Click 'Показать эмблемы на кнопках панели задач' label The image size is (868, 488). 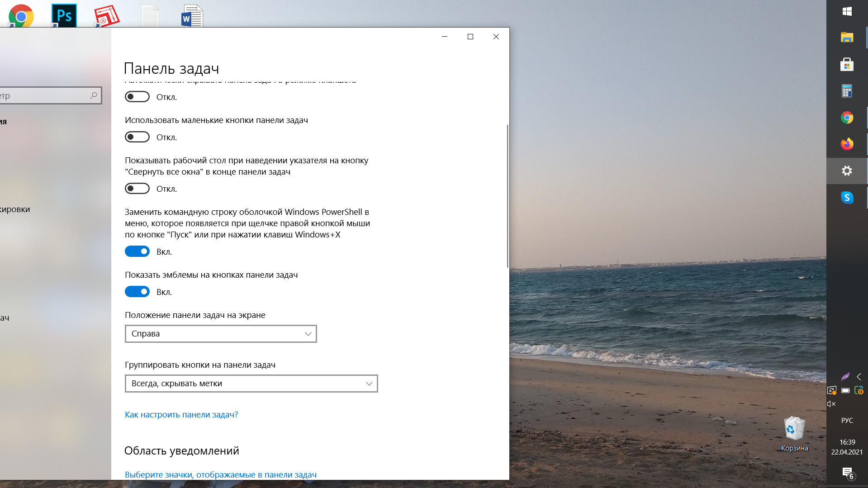(x=211, y=275)
